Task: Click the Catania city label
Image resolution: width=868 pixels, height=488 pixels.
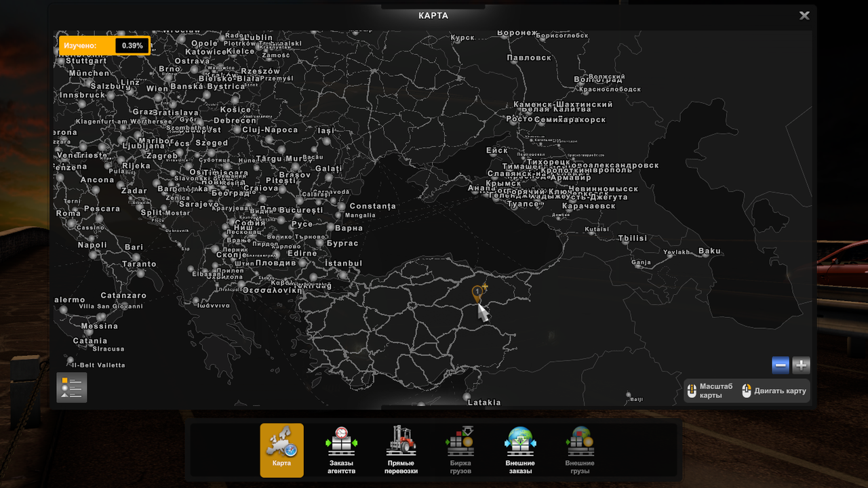Action: (x=90, y=341)
